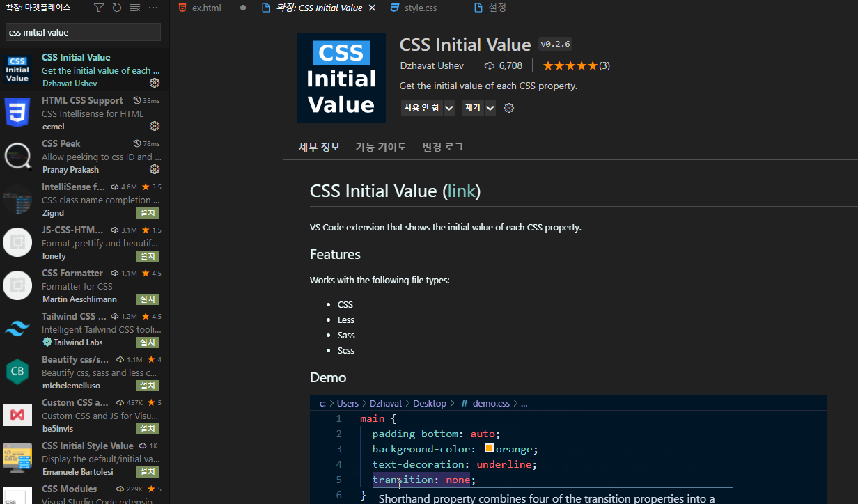Click the Demo heading
This screenshot has height=504, width=858.
coord(328,377)
